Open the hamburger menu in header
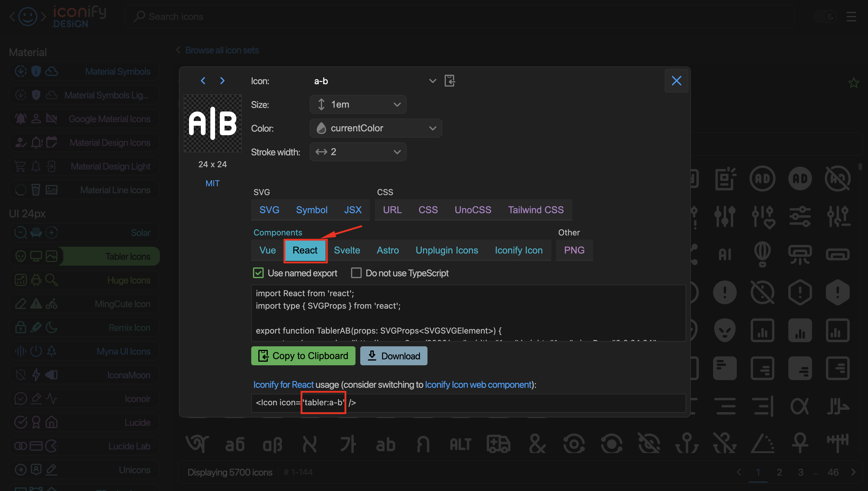The image size is (868, 491). (x=851, y=17)
